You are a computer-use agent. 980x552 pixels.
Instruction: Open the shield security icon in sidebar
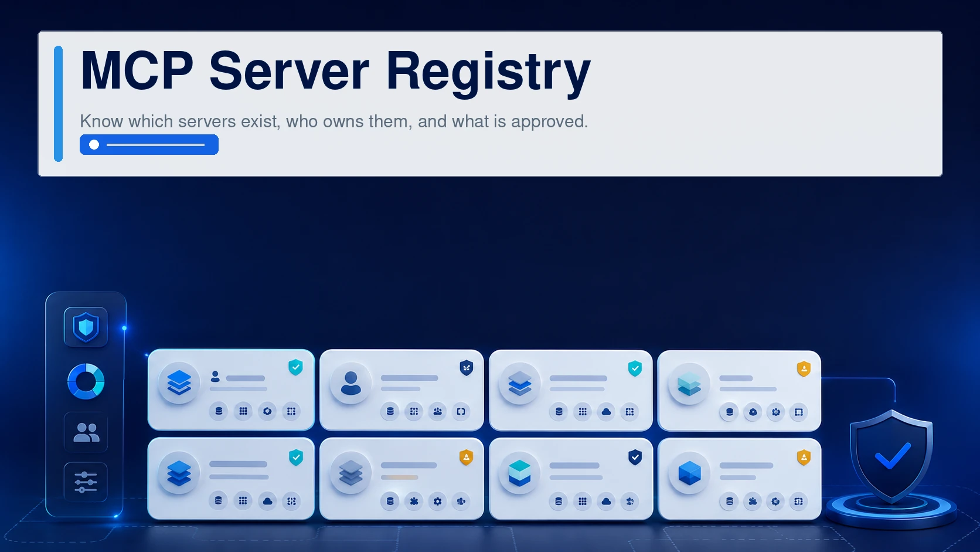86,327
